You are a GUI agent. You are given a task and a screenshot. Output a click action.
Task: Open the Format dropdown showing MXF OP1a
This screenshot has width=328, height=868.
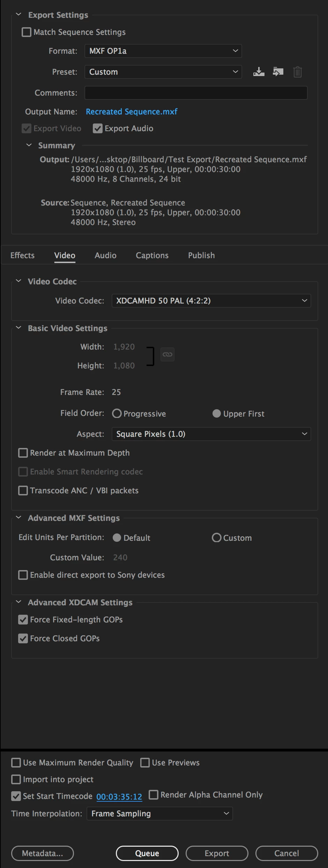[x=163, y=51]
